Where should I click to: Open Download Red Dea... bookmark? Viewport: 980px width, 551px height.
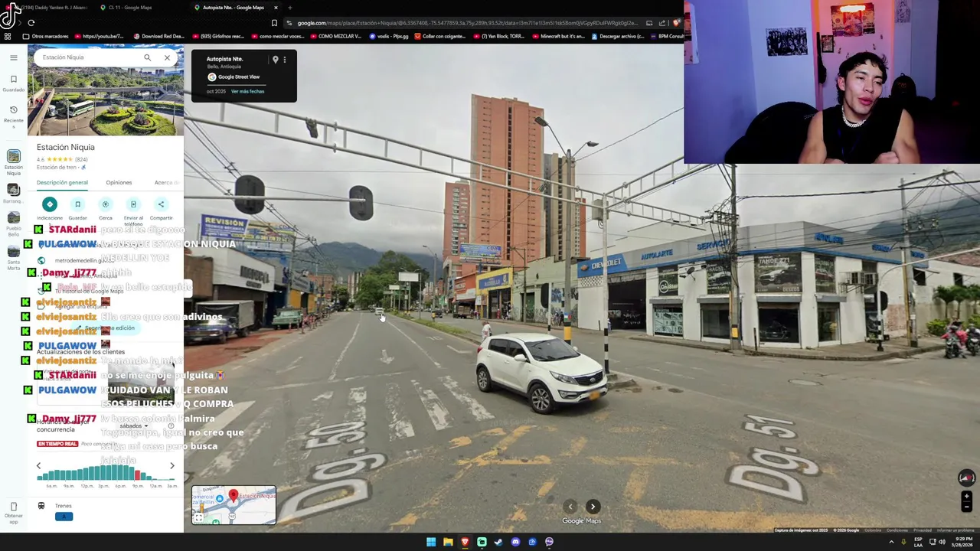click(158, 36)
